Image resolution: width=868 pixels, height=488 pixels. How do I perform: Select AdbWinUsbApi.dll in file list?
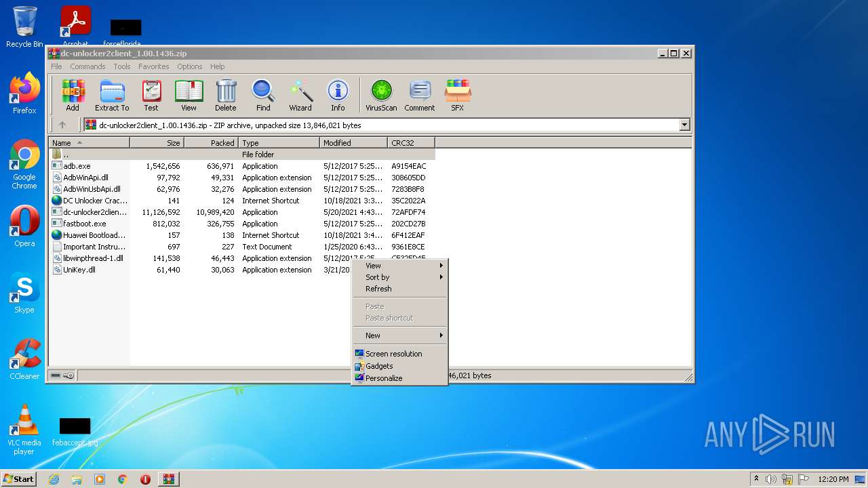coord(242,189)
